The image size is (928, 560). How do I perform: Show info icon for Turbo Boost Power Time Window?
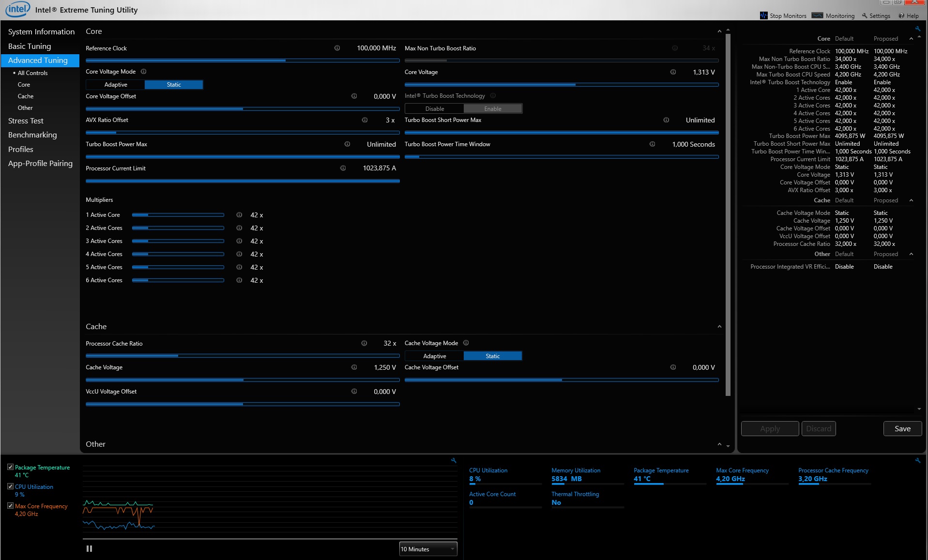[652, 144]
